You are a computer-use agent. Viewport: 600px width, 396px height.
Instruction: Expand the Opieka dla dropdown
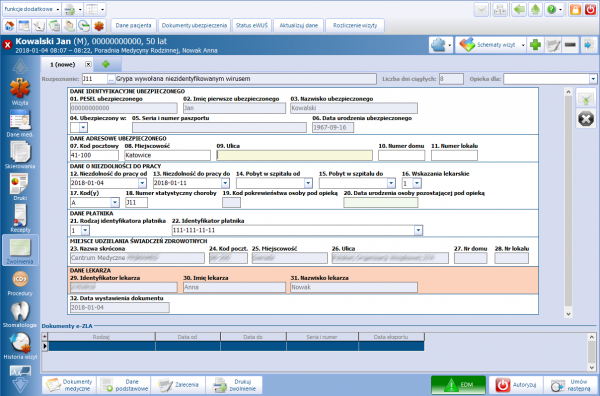593,79
